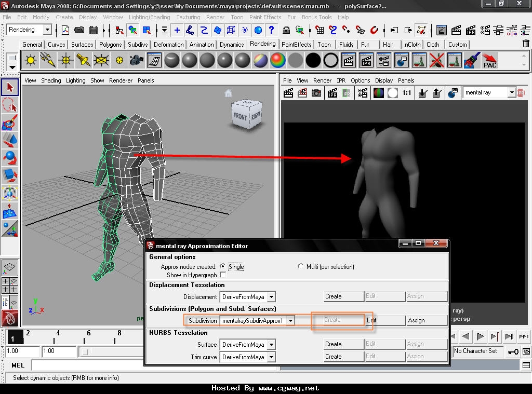Toggle highlight selection mode icon
The height and width of the screenshot is (394, 532).
[x=300, y=30]
